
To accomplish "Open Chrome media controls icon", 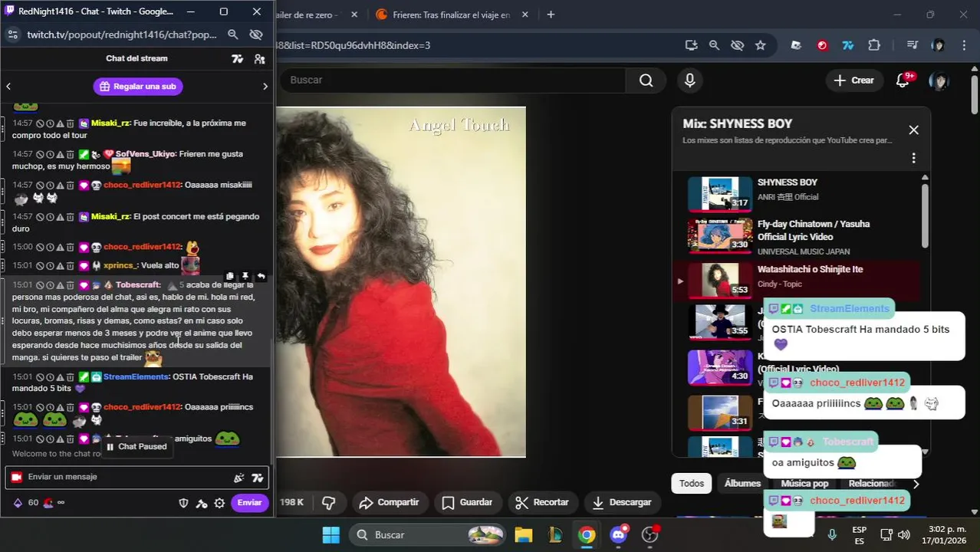I will click(912, 45).
